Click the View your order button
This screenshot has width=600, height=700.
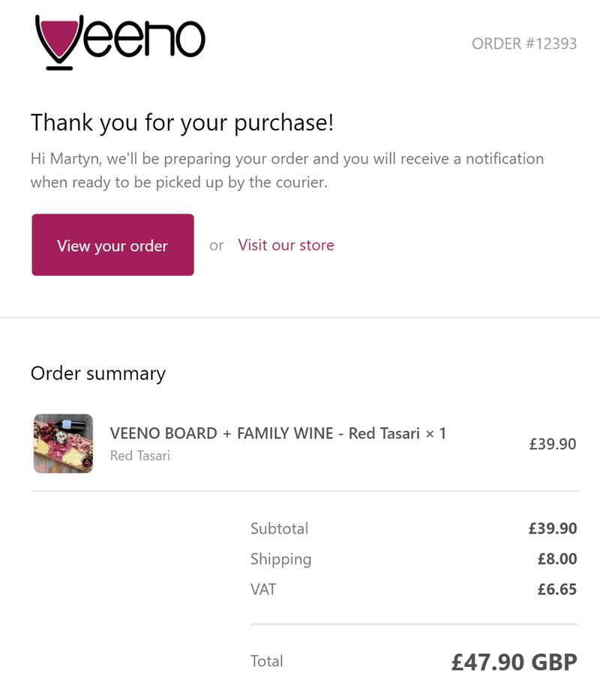[x=112, y=245]
